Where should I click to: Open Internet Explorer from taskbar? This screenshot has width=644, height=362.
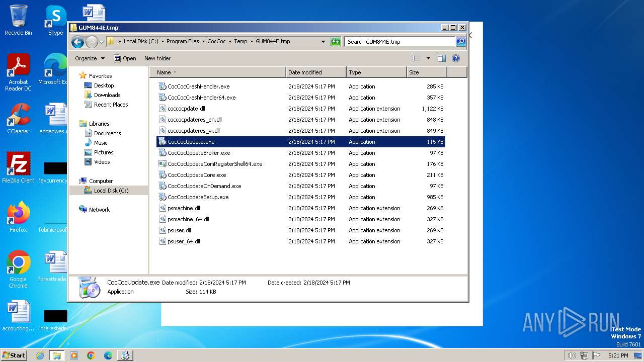click(40, 355)
